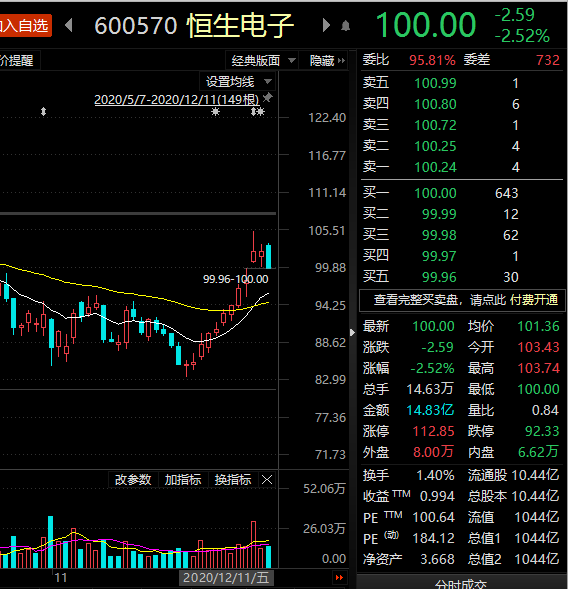Click the tallest red volume bar
Screen dimensions: 568x589
pos(254,544)
